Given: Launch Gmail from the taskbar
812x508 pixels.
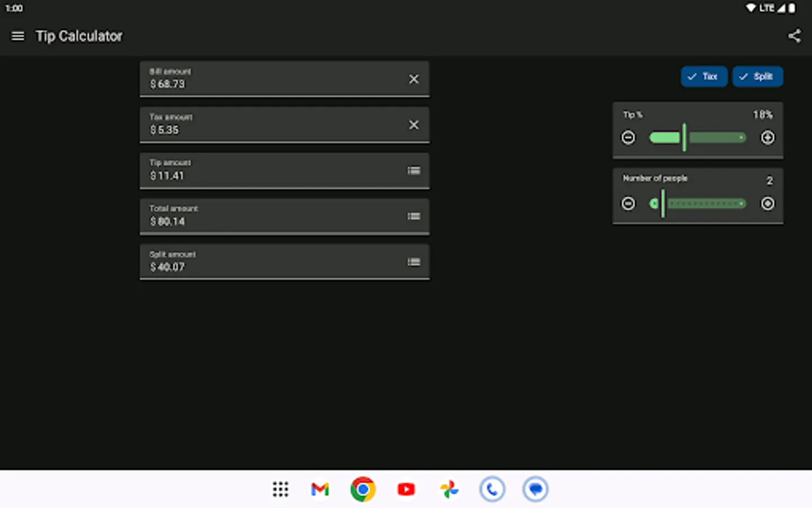Looking at the screenshot, I should pos(319,489).
